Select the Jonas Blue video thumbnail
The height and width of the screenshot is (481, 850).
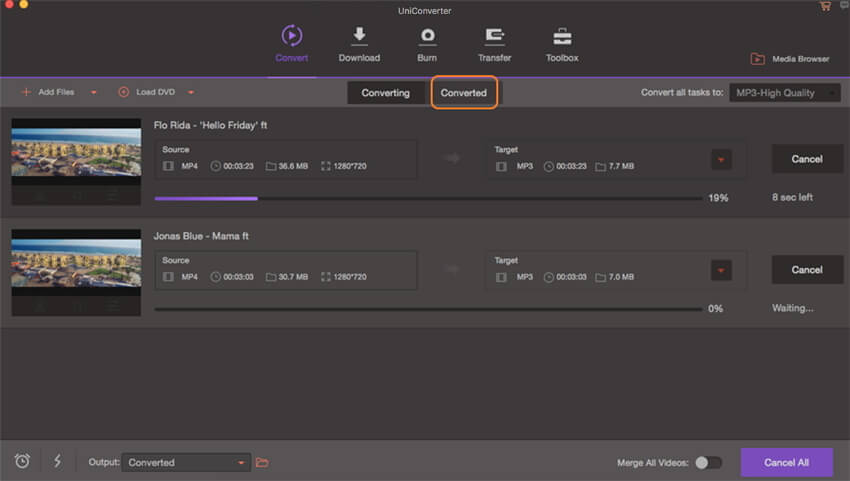tap(76, 272)
